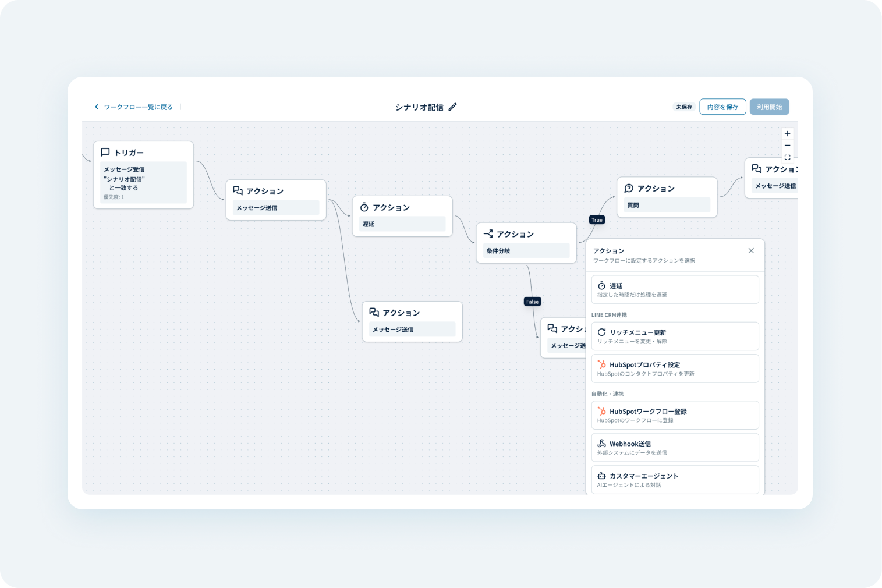Click the fit-to-screen icon in zoom controls

pyautogui.click(x=787, y=157)
